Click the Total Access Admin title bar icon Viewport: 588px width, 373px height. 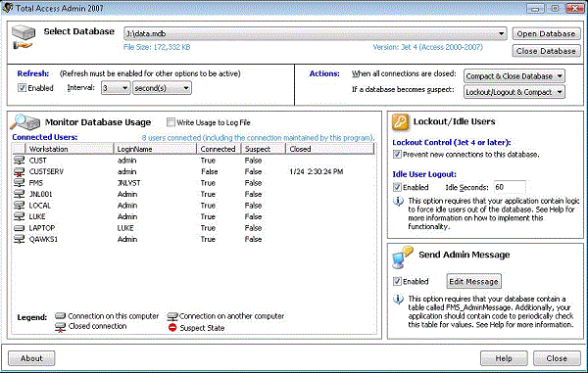click(x=8, y=8)
